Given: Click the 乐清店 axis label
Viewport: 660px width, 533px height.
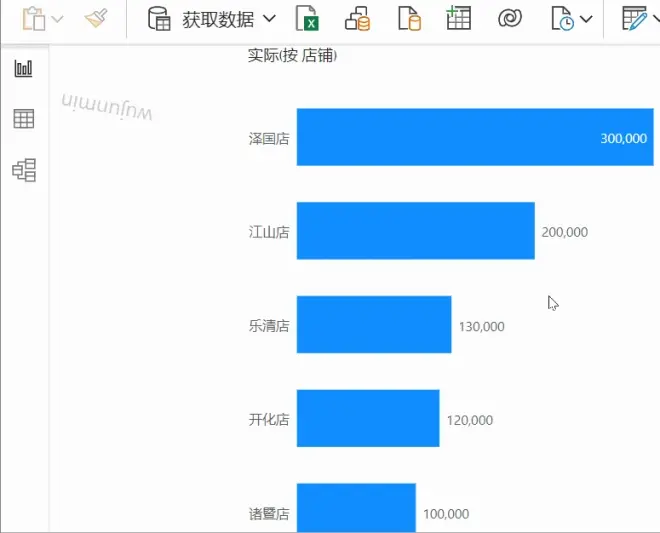Looking at the screenshot, I should click(x=269, y=326).
